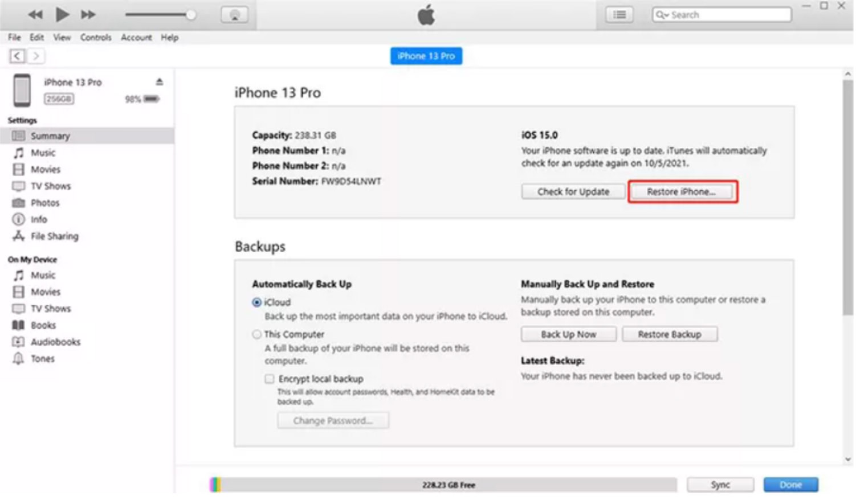Open TV Shows under Settings
The width and height of the screenshot is (856, 504).
tap(50, 186)
